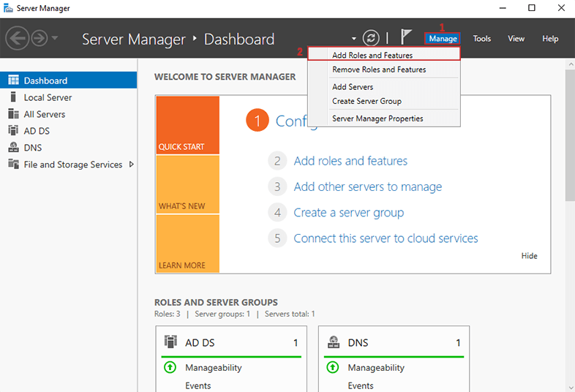
Task: Open Events in the DNS tile
Action: (x=361, y=385)
